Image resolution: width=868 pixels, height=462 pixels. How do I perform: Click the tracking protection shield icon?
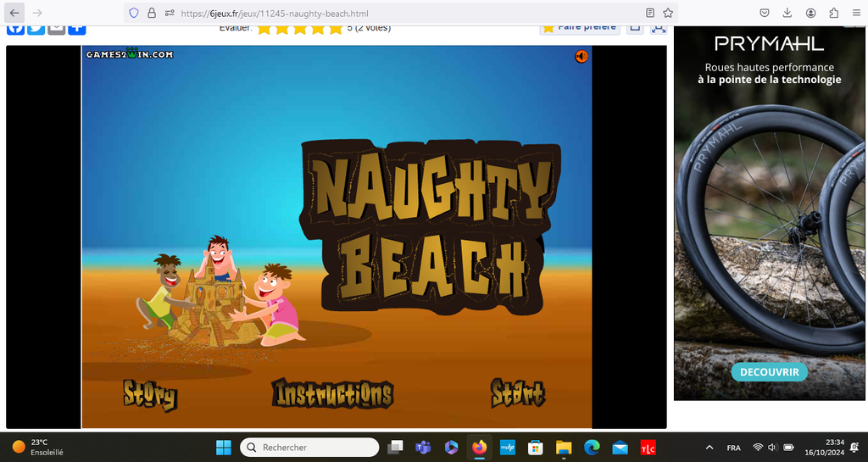pyautogui.click(x=133, y=13)
